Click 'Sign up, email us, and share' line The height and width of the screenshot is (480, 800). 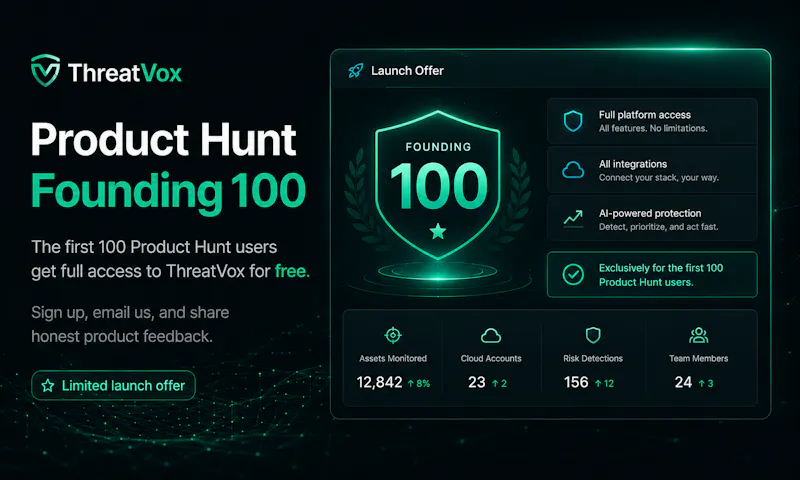[130, 313]
